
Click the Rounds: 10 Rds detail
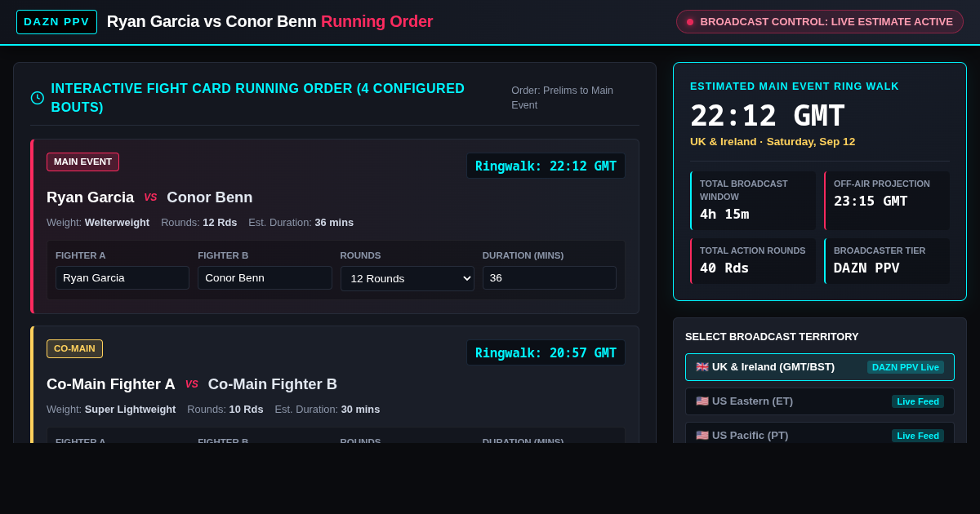click(x=225, y=409)
